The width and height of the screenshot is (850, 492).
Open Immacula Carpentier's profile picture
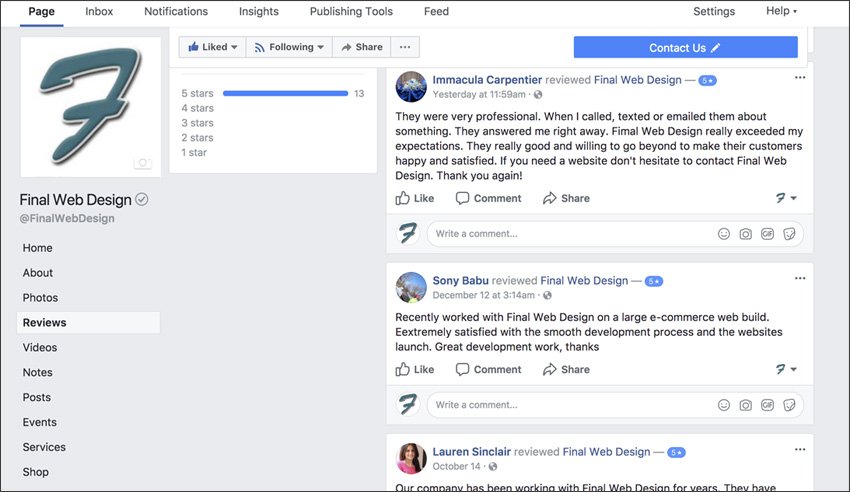tap(411, 87)
